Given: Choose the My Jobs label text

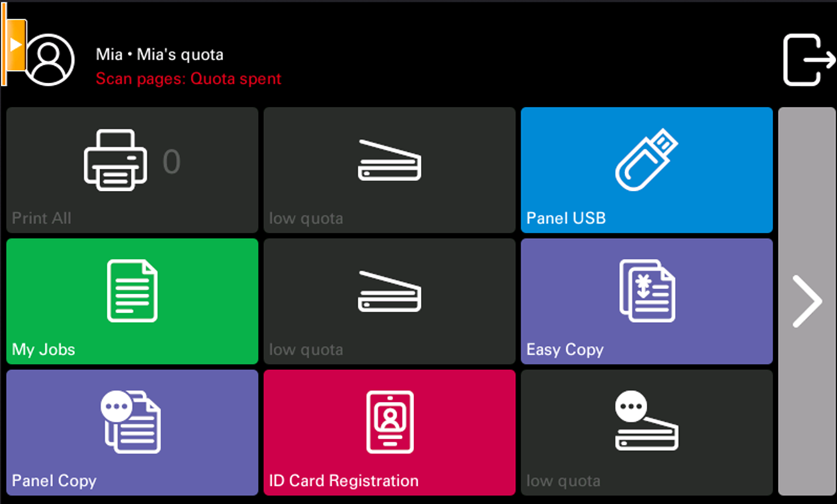Looking at the screenshot, I should click(x=44, y=349).
